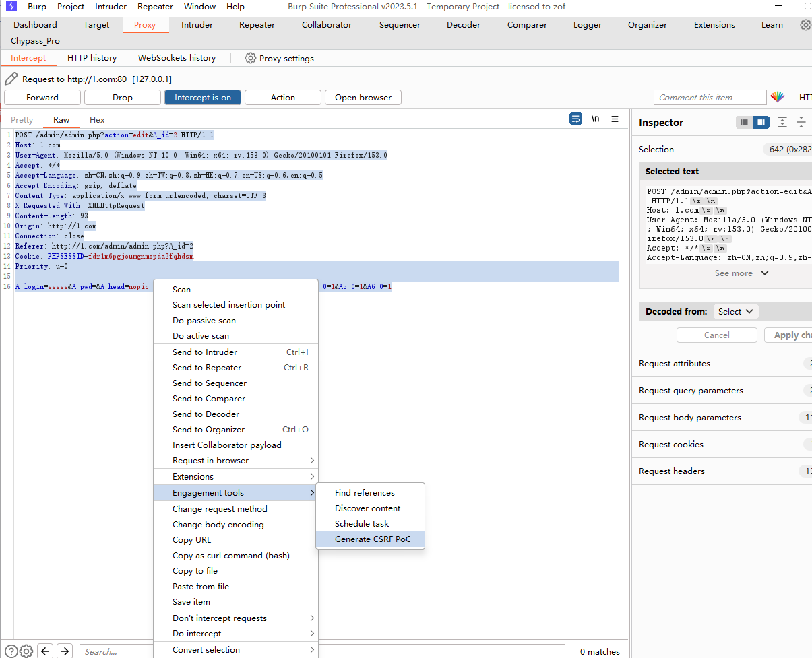Open the Chypass_Pro extension tab
This screenshot has height=658, width=812.
click(35, 41)
